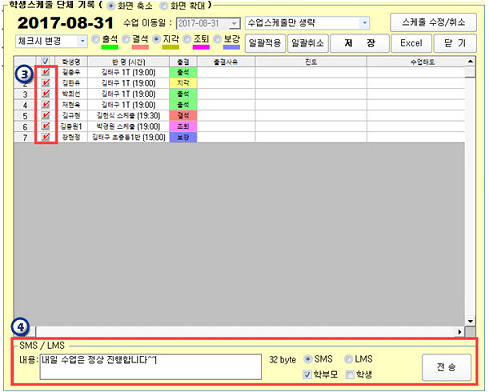Click the pink 조퇴 status cell in row 6
The height and width of the screenshot is (392, 489).
[183, 126]
